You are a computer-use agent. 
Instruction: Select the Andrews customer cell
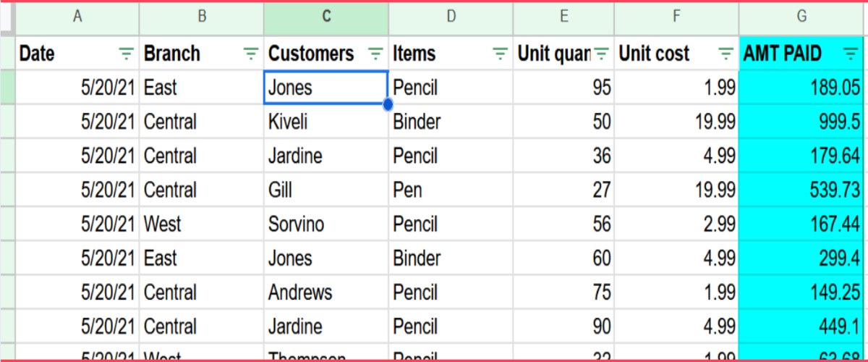coord(325,292)
